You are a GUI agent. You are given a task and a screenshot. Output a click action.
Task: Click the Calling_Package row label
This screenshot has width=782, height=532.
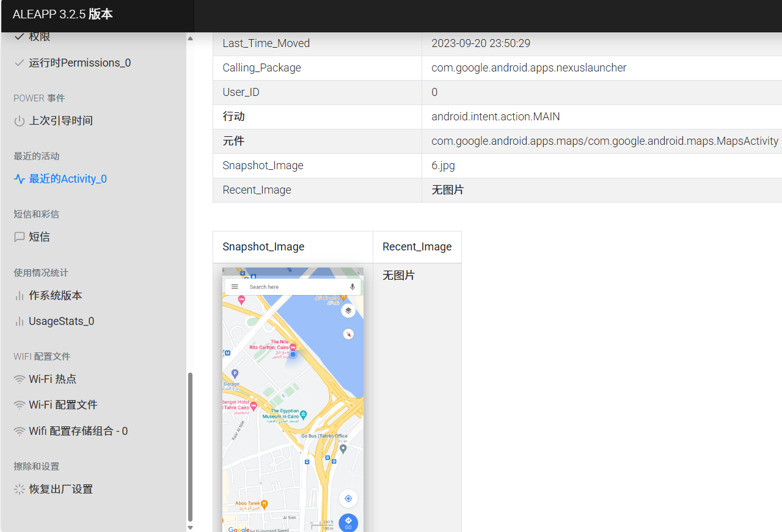pyautogui.click(x=262, y=68)
